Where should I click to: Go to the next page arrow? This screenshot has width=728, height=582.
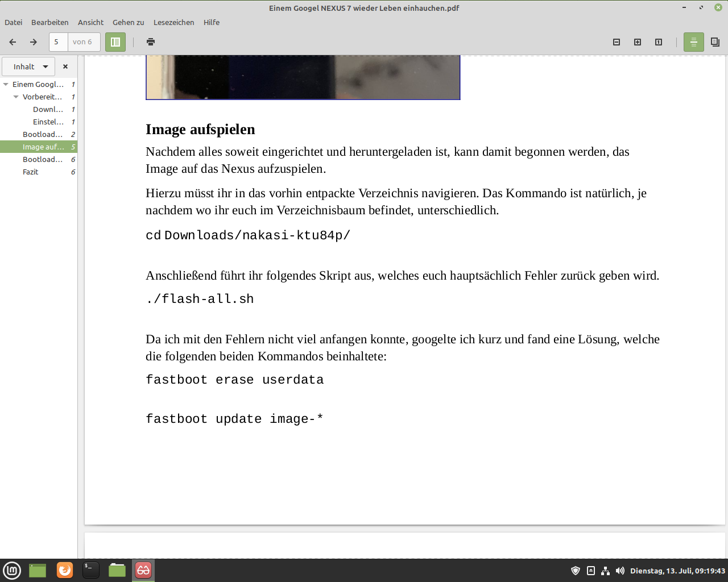tap(34, 42)
